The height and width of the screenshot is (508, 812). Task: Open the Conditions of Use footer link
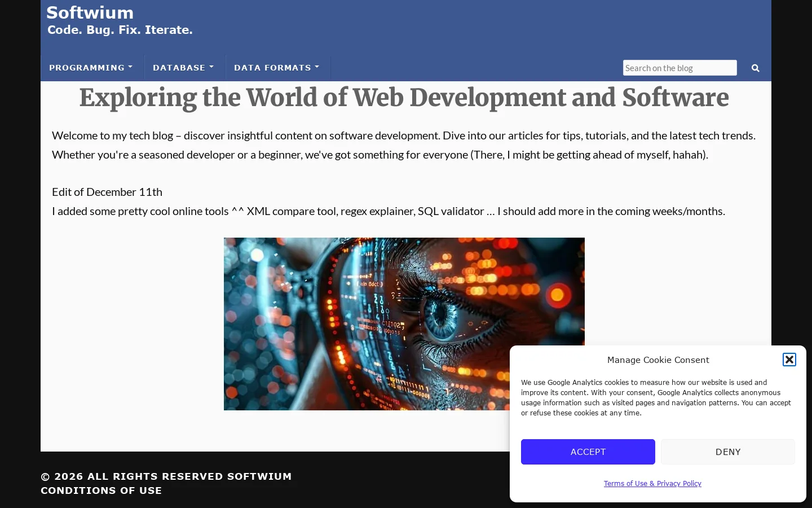click(x=101, y=491)
